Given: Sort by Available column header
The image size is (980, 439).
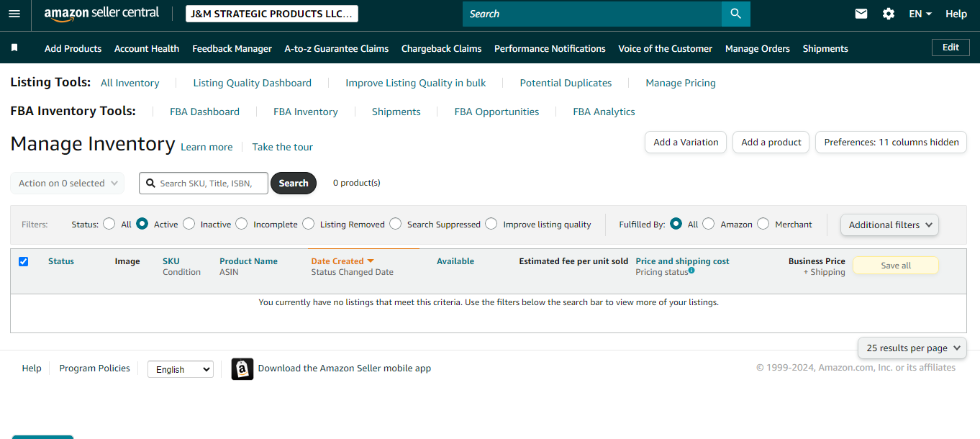Looking at the screenshot, I should 455,261.
